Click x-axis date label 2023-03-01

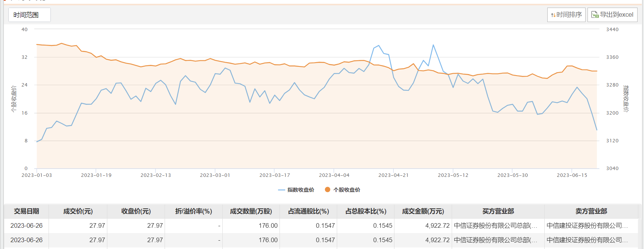(x=215, y=175)
